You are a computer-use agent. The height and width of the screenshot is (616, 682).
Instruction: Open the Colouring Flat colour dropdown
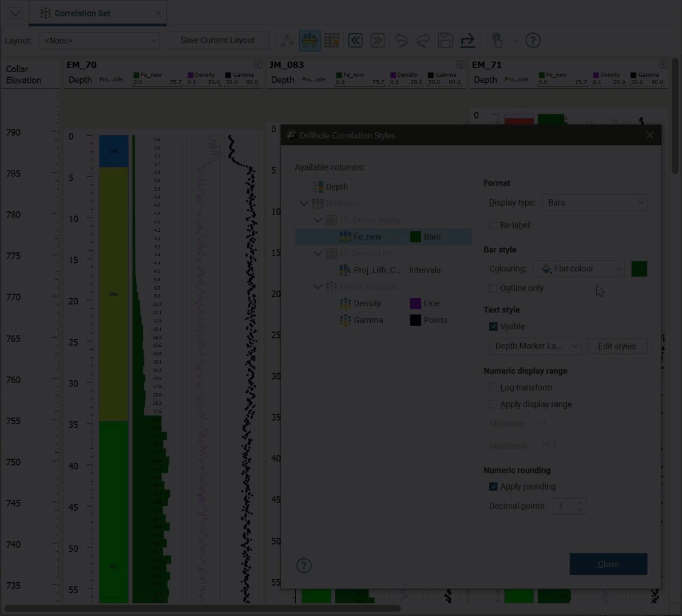[578, 268]
